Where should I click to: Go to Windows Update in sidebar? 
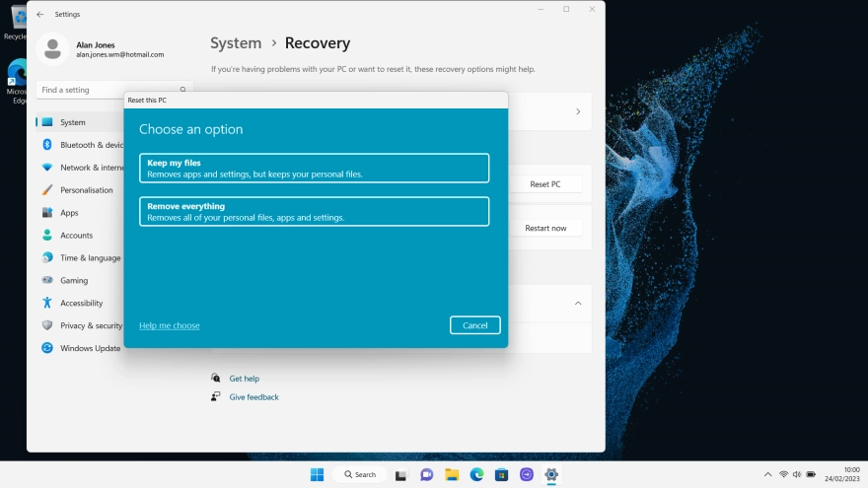(89, 348)
